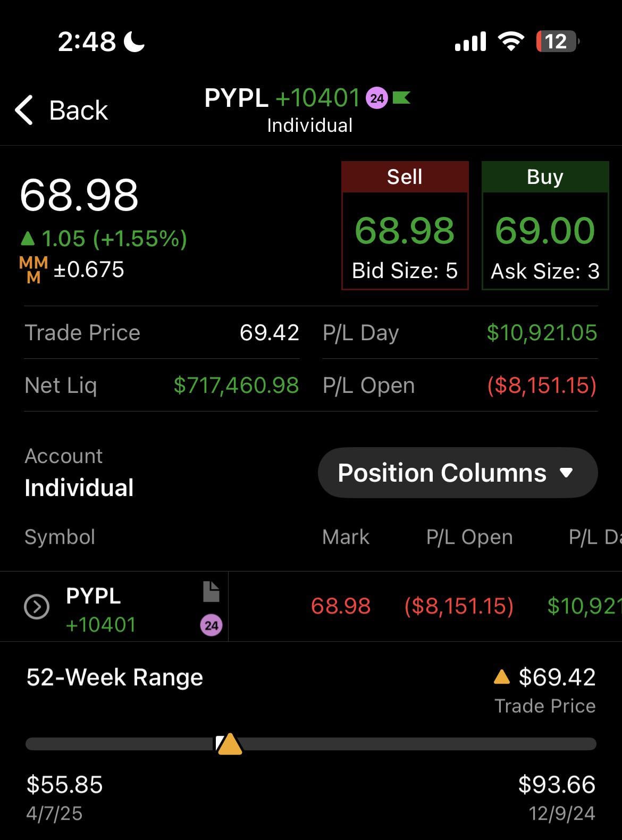Tap the Back chevron arrow
This screenshot has height=840, width=622.
pyautogui.click(x=24, y=110)
